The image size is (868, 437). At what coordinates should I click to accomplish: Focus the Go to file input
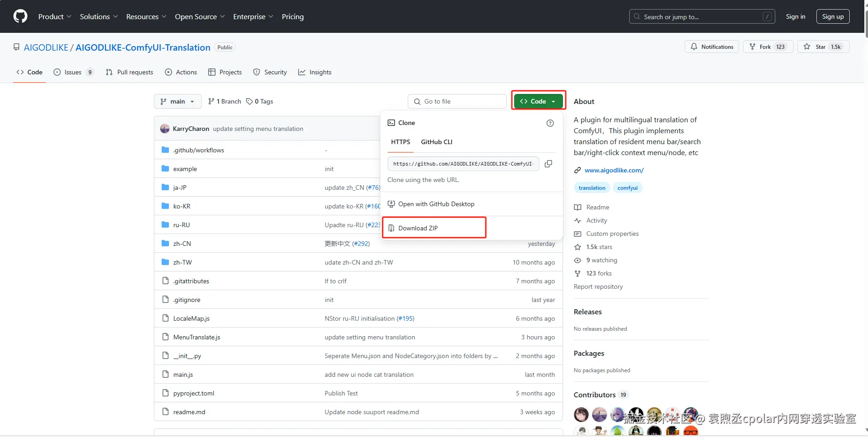pos(458,101)
